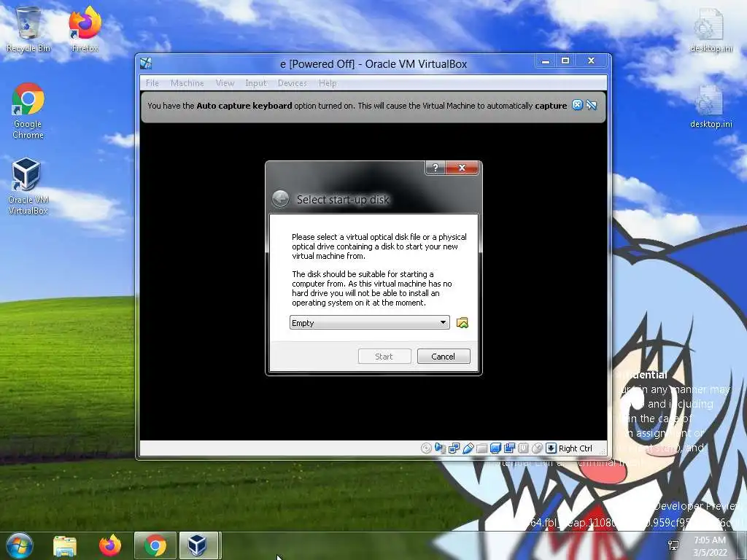Browse for a virtual optical disk file
The height and width of the screenshot is (560, 747).
(x=462, y=323)
